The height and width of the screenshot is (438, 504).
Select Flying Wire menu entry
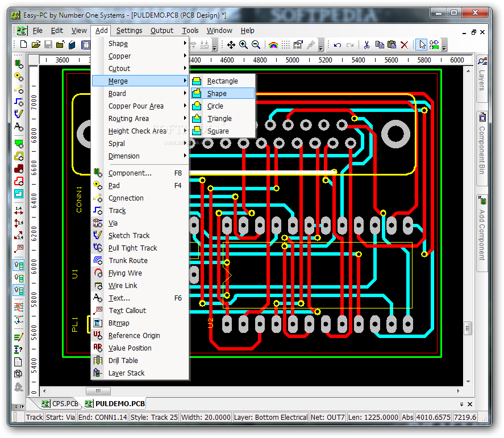140,273
